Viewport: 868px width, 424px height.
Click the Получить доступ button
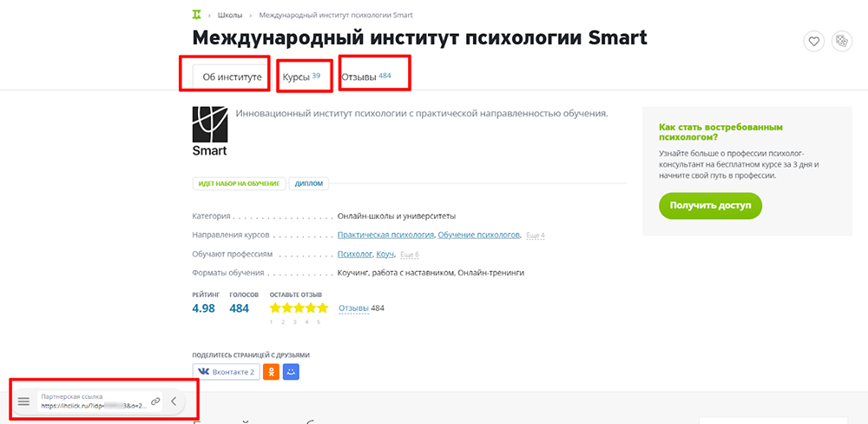pyautogui.click(x=710, y=206)
